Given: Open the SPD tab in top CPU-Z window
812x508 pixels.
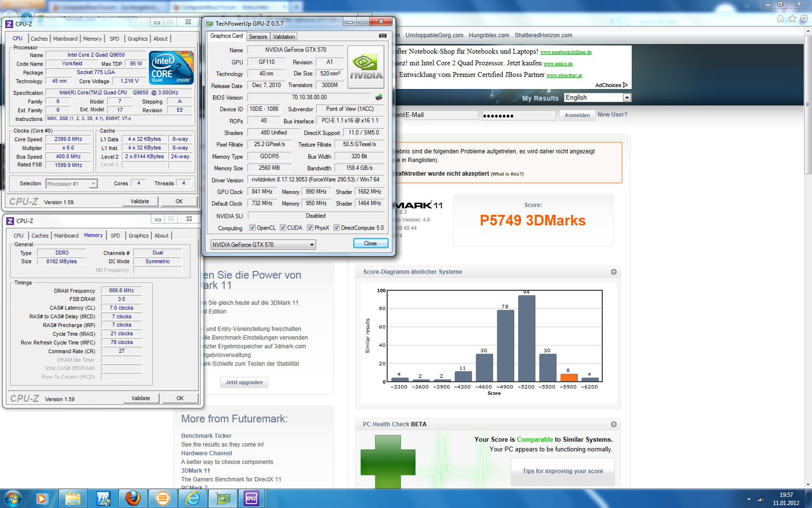Looking at the screenshot, I should point(115,39).
